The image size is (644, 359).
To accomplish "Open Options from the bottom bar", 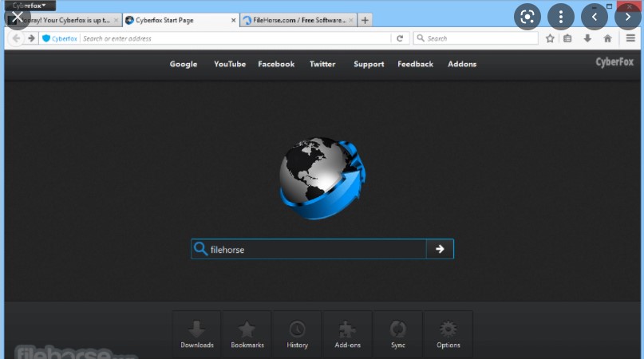I will pyautogui.click(x=448, y=334).
